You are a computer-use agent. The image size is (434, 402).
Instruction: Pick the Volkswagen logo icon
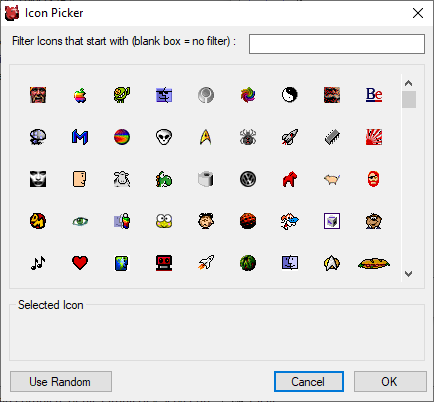[x=248, y=179]
